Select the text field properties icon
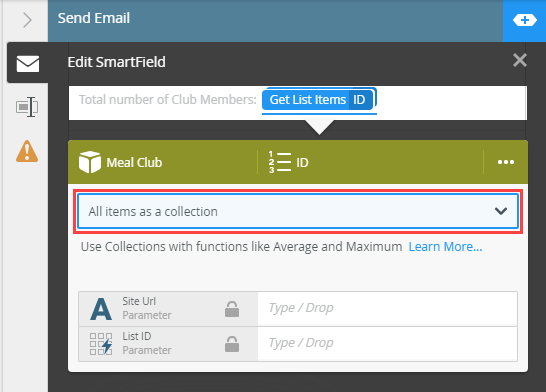546x392 pixels. 27,107
